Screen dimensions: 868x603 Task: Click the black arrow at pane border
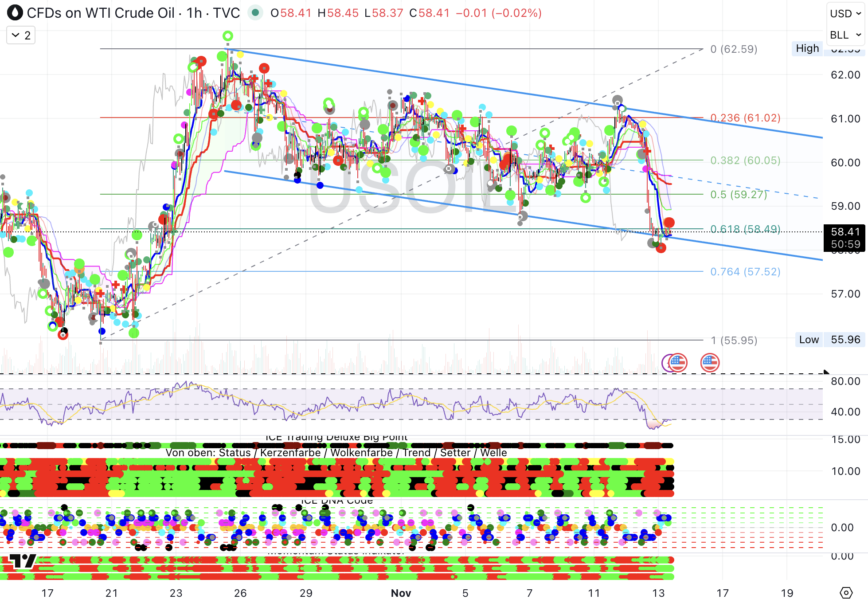tap(826, 372)
